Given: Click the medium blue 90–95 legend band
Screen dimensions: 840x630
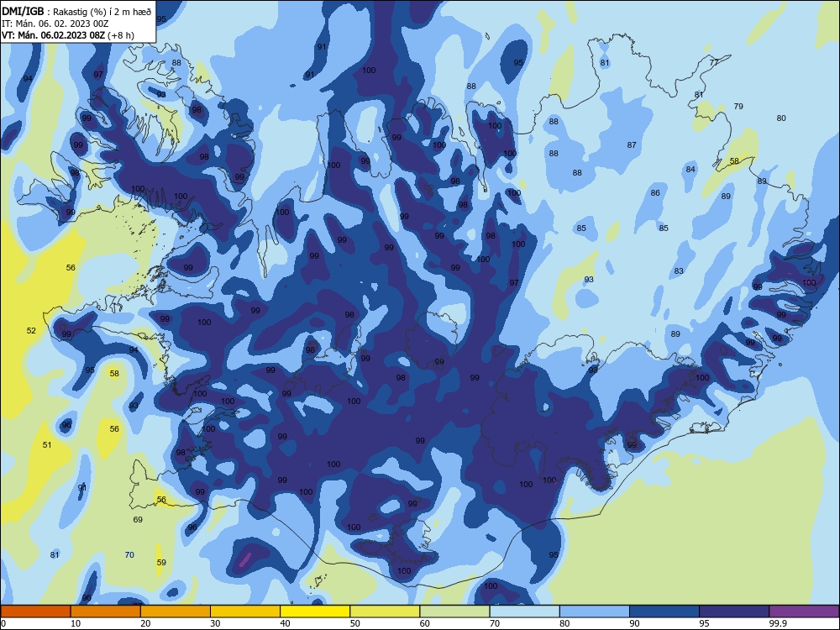Looking at the screenshot, I should (x=664, y=612).
